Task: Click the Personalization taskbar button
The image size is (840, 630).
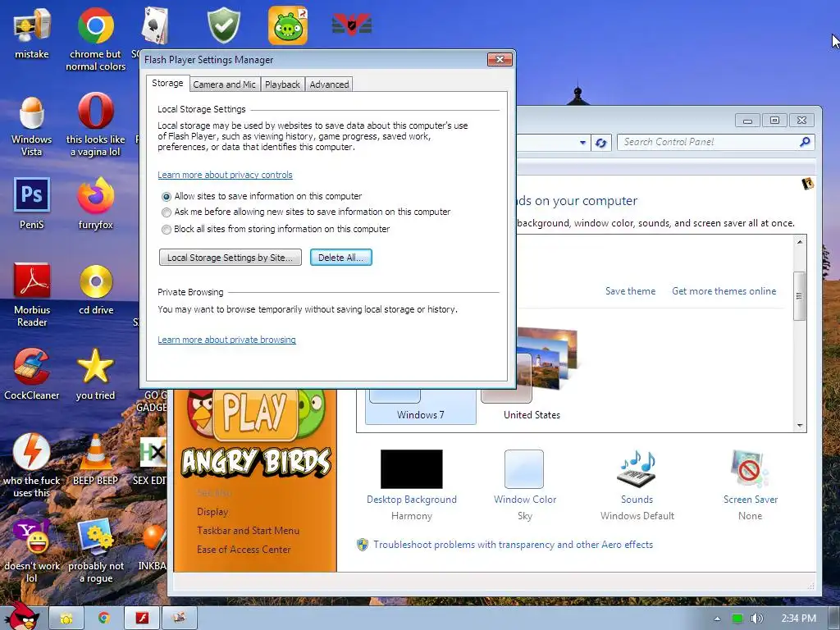Action: [180, 619]
